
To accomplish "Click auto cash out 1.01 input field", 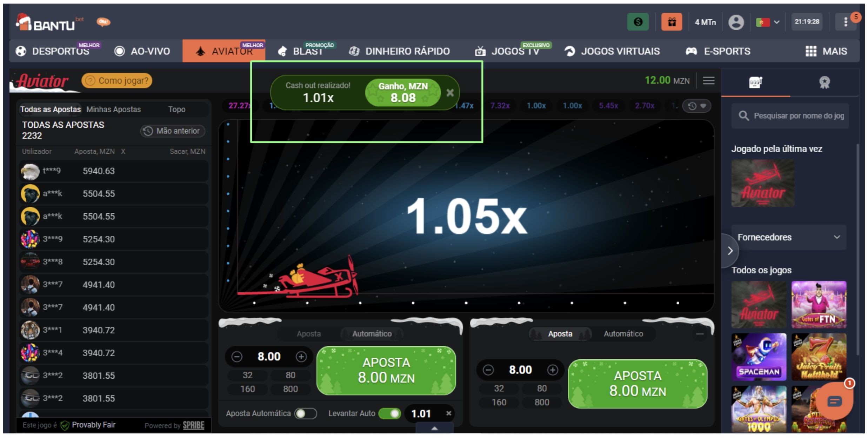I will (x=421, y=413).
